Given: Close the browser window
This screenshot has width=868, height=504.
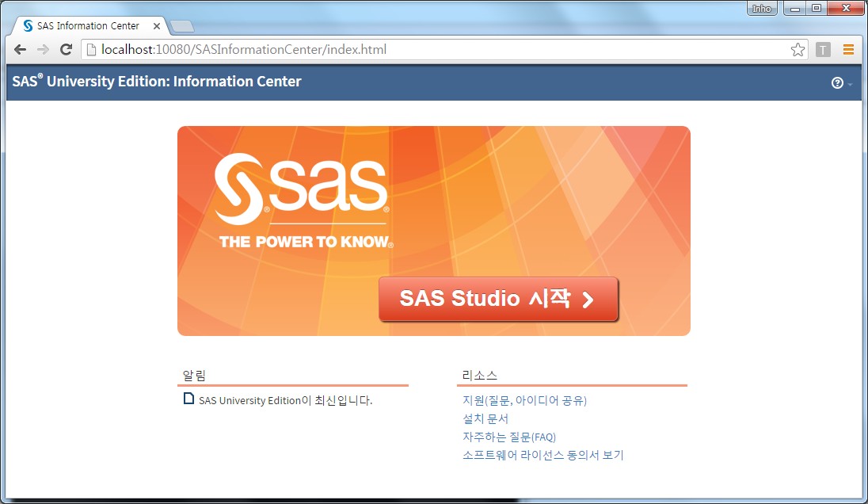Looking at the screenshot, I should click(846, 8).
